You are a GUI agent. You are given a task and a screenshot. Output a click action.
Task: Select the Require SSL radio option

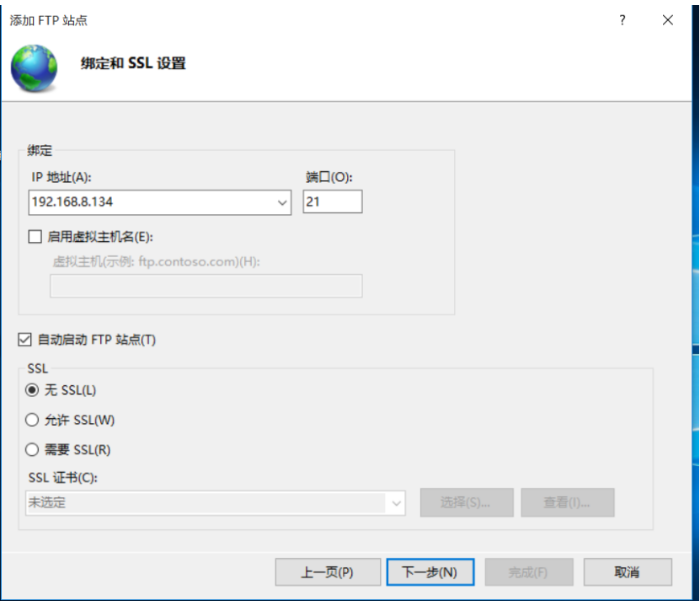tap(32, 449)
